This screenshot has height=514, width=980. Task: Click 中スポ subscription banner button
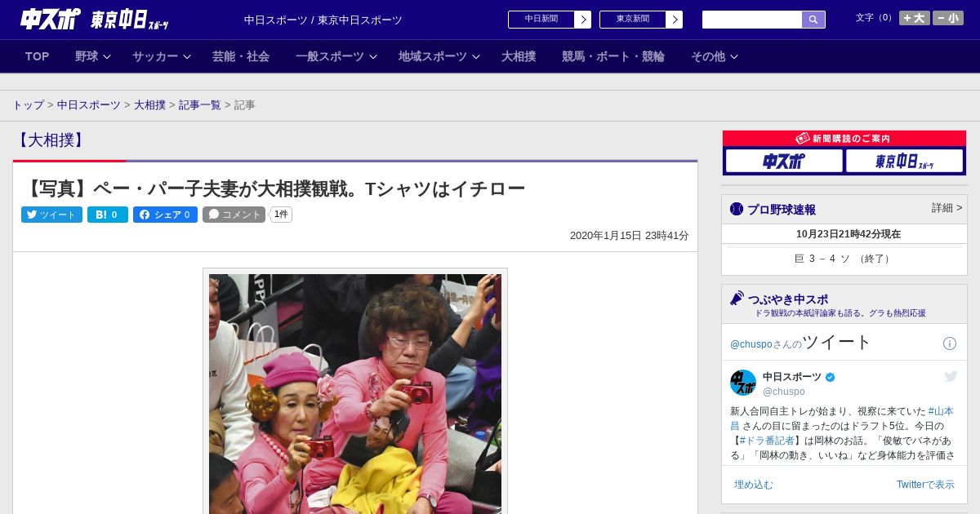(x=784, y=162)
